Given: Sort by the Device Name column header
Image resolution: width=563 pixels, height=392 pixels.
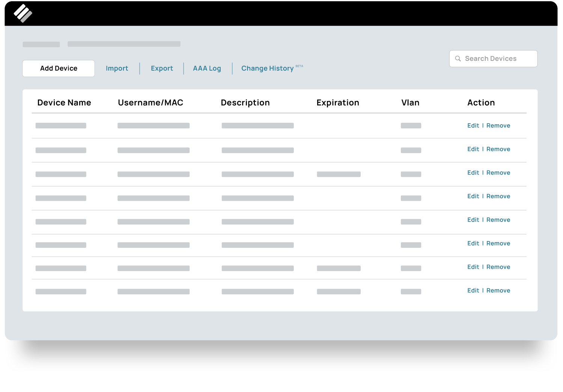Looking at the screenshot, I should pos(64,103).
